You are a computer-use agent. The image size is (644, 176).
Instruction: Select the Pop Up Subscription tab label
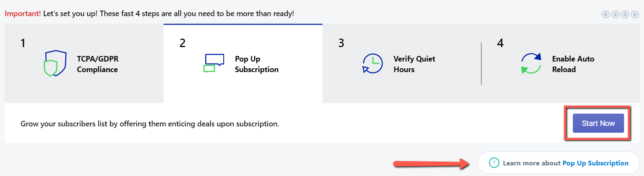pos(257,64)
